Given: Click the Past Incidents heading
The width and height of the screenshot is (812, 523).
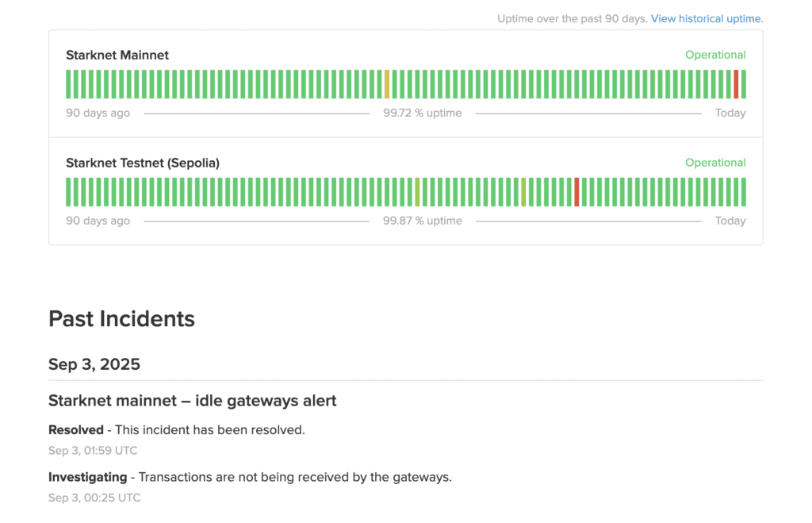Looking at the screenshot, I should coord(121,319).
